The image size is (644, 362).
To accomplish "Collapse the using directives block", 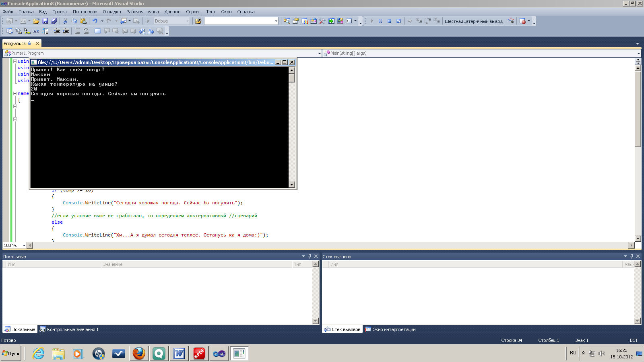I will [15, 61].
